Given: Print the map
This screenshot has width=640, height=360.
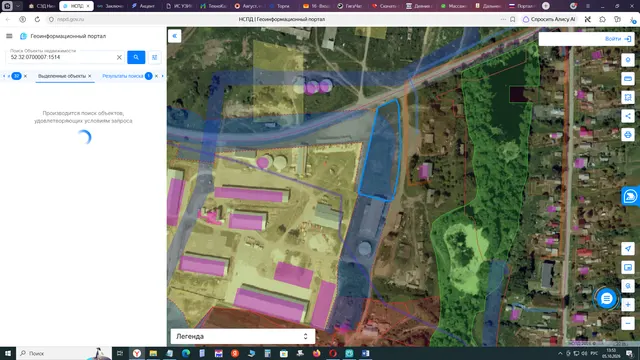Looking at the screenshot, I should click(628, 135).
